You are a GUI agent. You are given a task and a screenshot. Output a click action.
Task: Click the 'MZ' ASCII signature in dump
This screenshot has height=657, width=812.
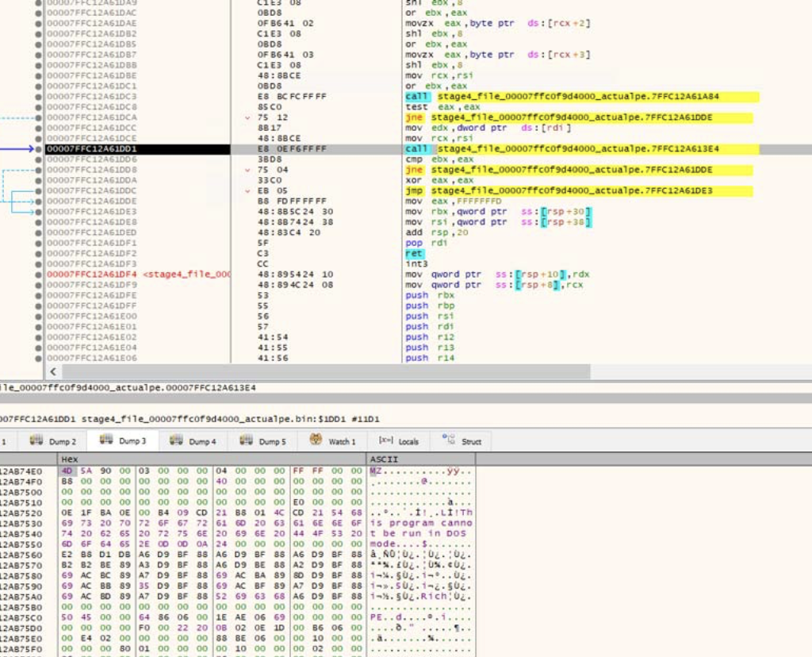point(375,471)
